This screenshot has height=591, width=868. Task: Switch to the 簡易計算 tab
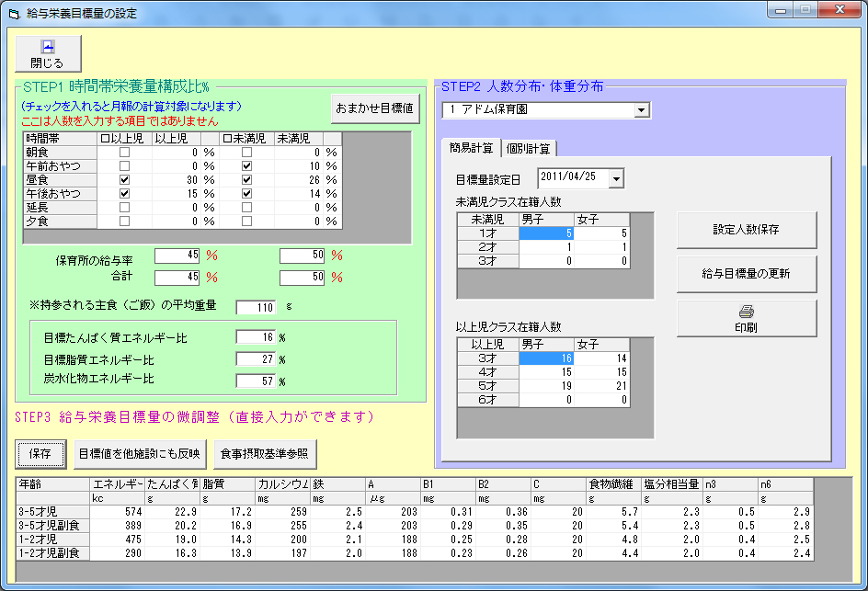coord(471,148)
